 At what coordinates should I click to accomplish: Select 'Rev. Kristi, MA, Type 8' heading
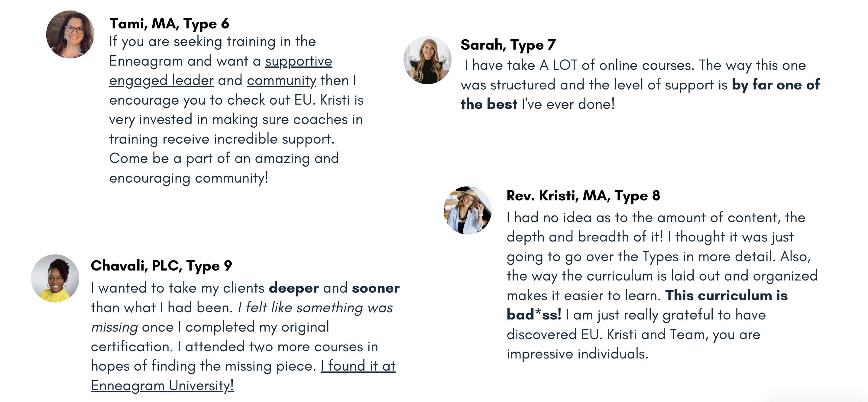coord(583,196)
